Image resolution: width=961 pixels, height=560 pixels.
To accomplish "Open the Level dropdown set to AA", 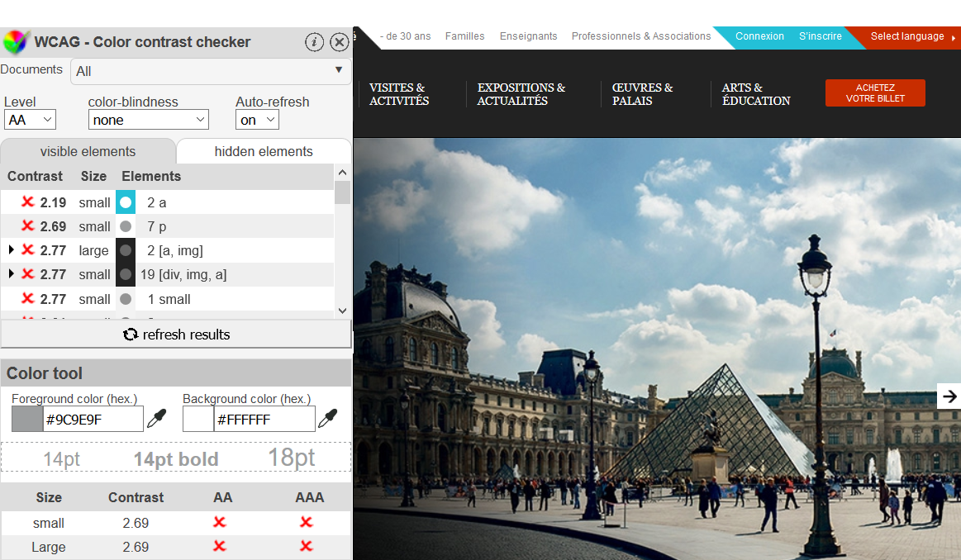I will click(30, 120).
